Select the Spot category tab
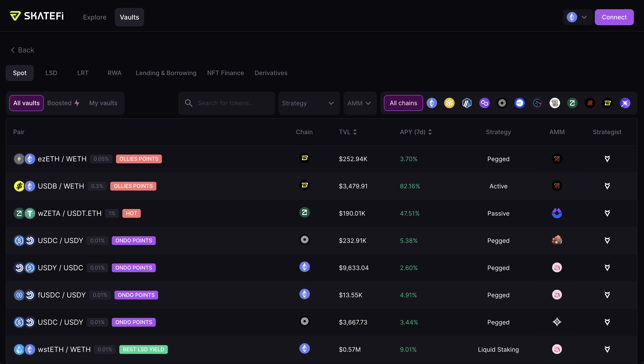644x364 pixels. point(20,73)
